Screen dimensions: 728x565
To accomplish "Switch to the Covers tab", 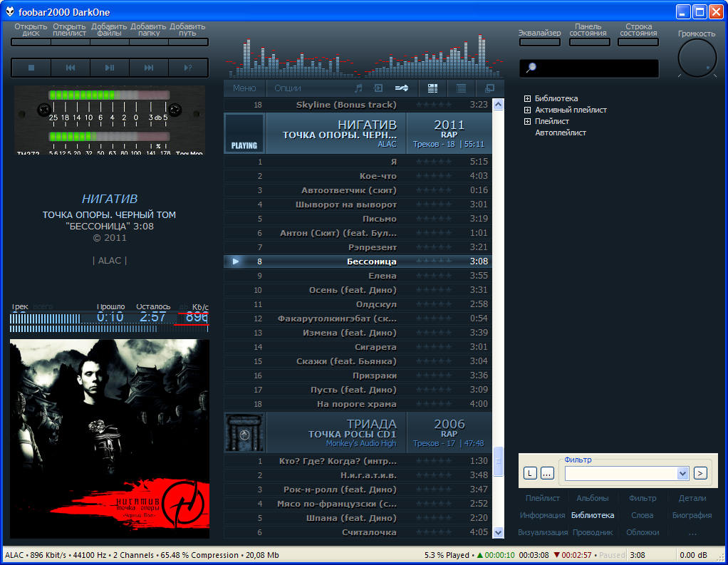I will click(x=643, y=532).
